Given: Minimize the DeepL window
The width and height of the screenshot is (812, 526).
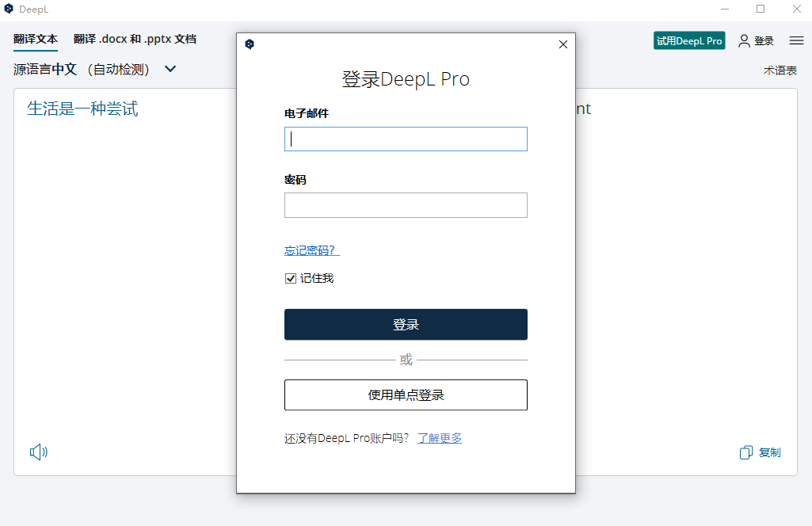Looking at the screenshot, I should (725, 9).
